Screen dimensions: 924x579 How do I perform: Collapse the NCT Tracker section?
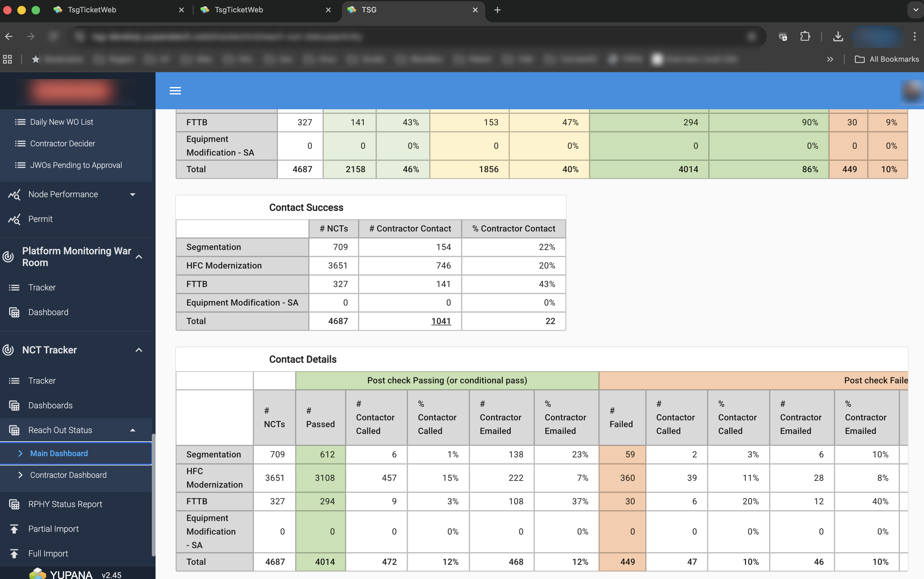(x=139, y=350)
